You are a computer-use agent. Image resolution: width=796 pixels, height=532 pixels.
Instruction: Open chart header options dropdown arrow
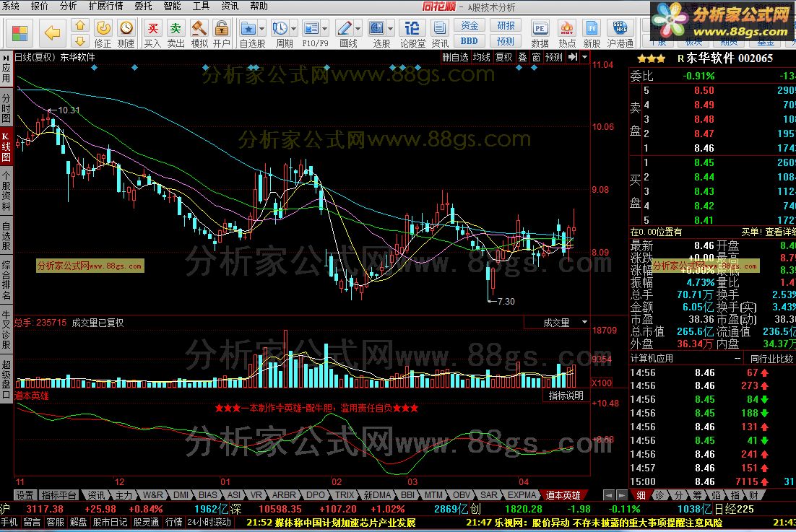584,57
